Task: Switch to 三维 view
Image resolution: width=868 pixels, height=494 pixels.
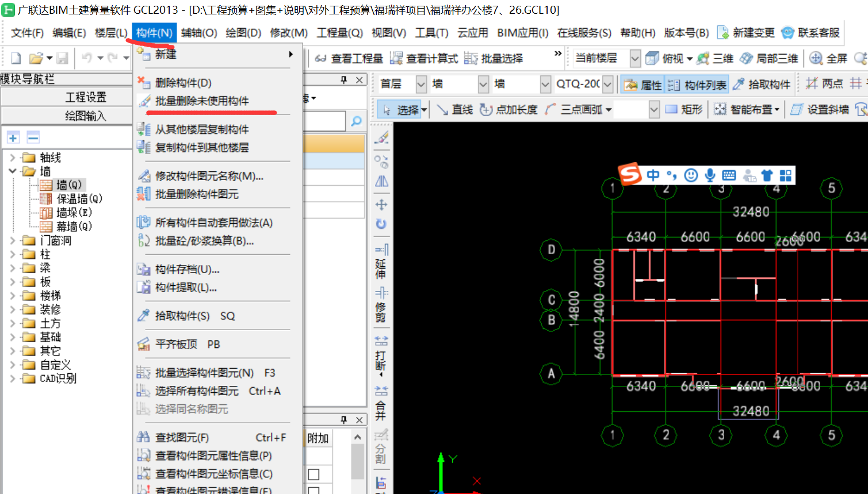Action: (x=715, y=58)
